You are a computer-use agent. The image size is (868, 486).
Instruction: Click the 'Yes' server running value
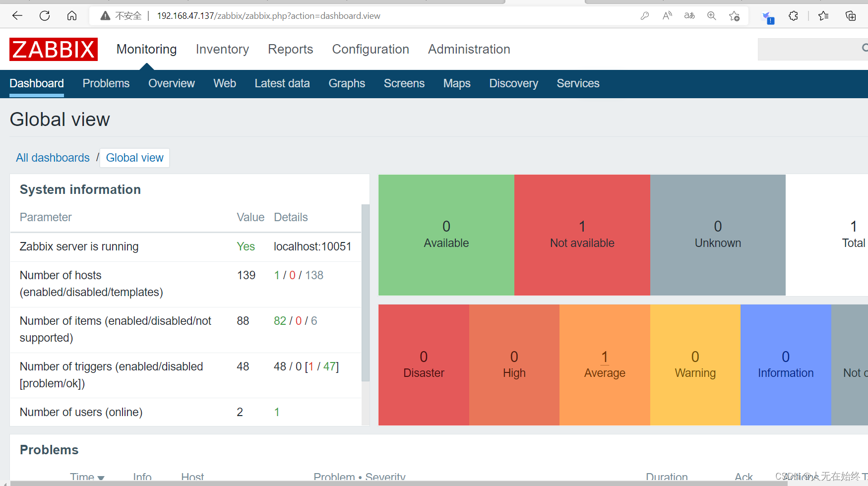[x=246, y=246]
